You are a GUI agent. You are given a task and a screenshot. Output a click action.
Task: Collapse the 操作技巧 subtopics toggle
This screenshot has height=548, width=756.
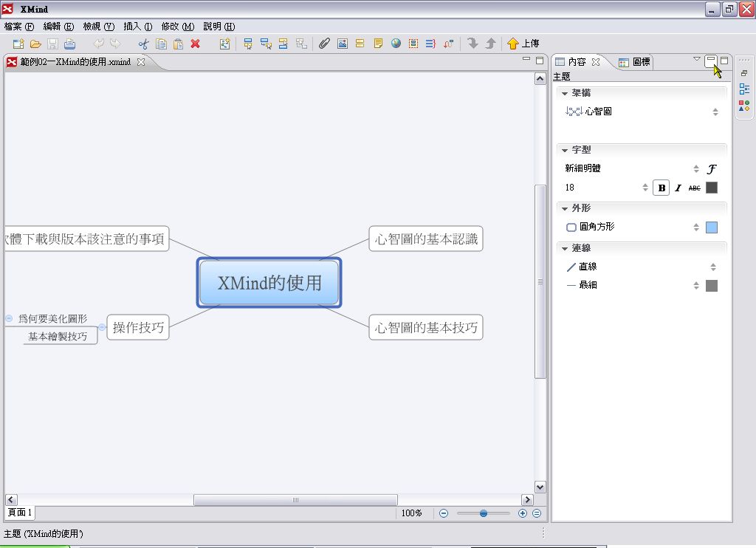coord(102,328)
